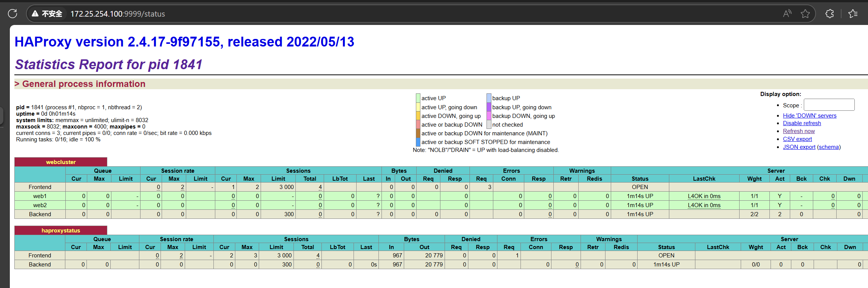Click web2 status 1m14s UP

click(x=640, y=205)
